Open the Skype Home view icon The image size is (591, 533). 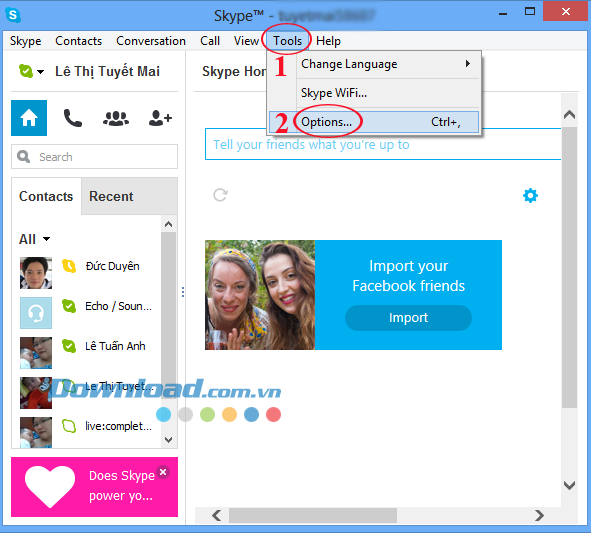coord(29,118)
